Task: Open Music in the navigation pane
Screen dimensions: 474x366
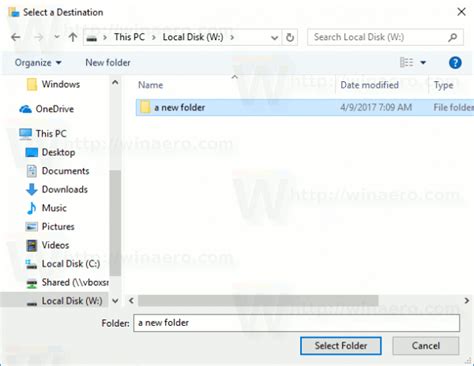Action: pos(46,208)
